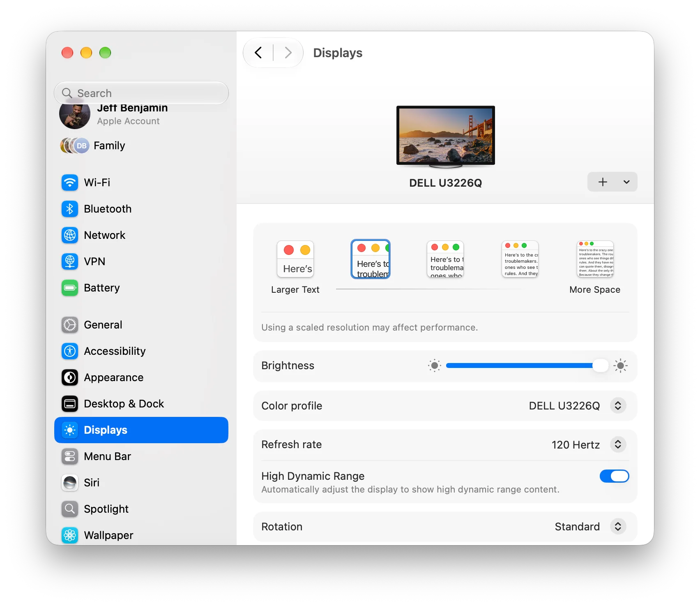Expand the Rotation Standard dropdown
Image resolution: width=700 pixels, height=606 pixels.
pos(618,527)
